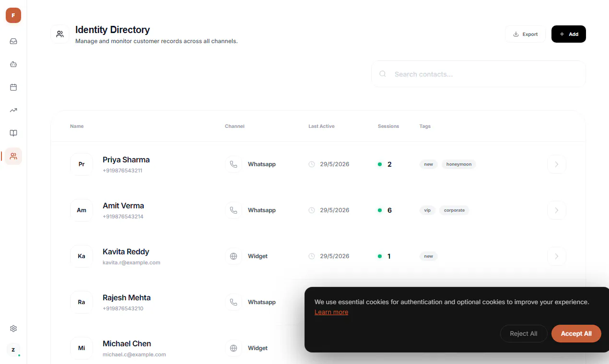Image resolution: width=609 pixels, height=364 pixels.
Task: Open the book knowledge icon in sidebar
Action: tap(13, 133)
